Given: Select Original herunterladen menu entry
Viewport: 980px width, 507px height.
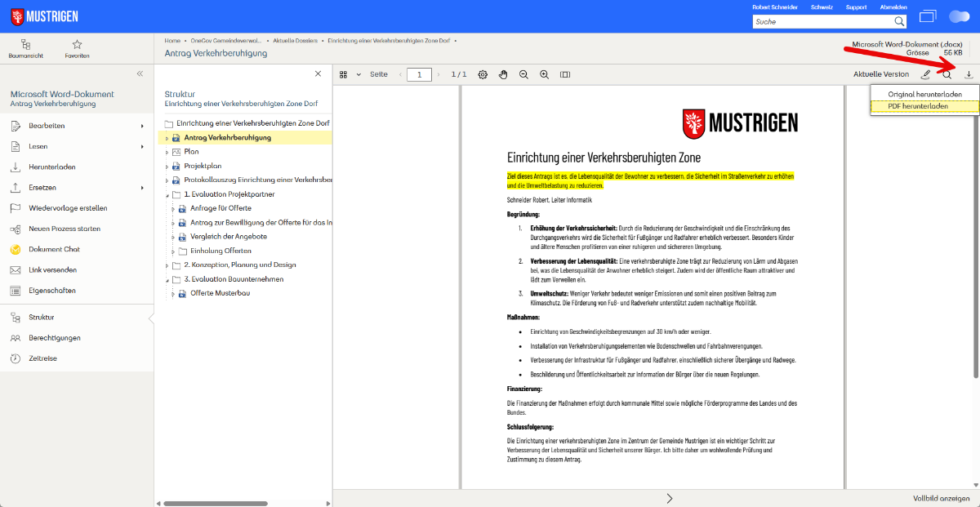Looking at the screenshot, I should (924, 94).
